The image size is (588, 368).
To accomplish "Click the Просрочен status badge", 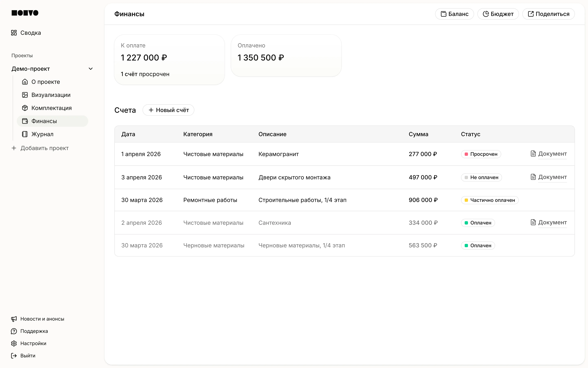I will (481, 154).
